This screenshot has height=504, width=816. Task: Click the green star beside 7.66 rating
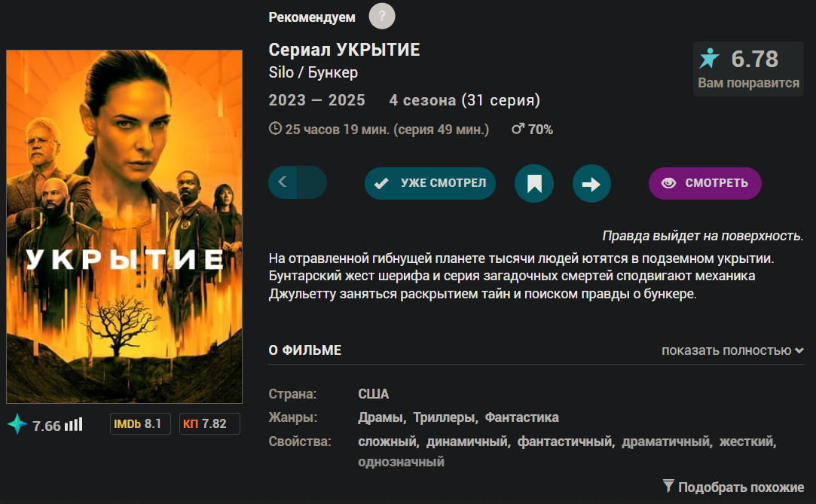tap(17, 424)
